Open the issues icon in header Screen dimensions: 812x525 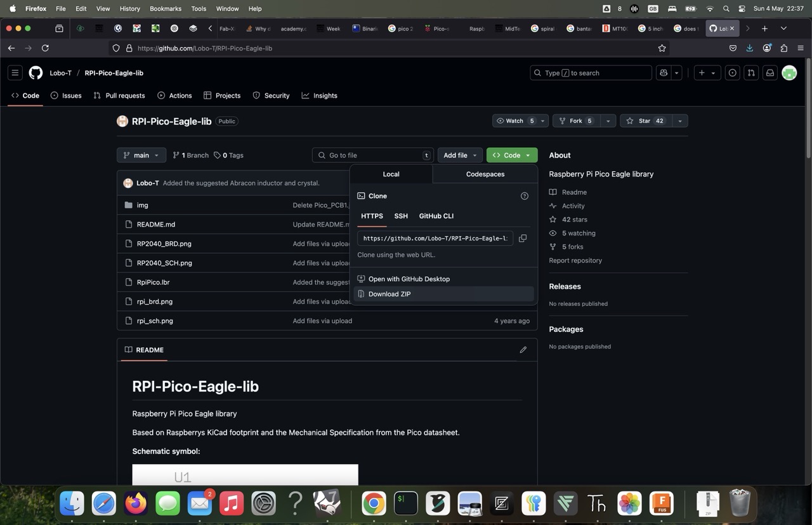pyautogui.click(x=732, y=73)
